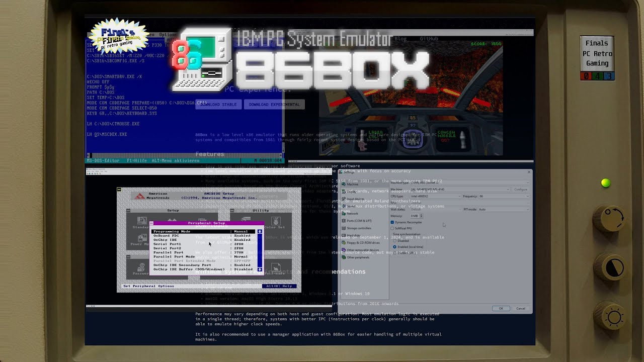Click Configure button next to Machine

521,189
